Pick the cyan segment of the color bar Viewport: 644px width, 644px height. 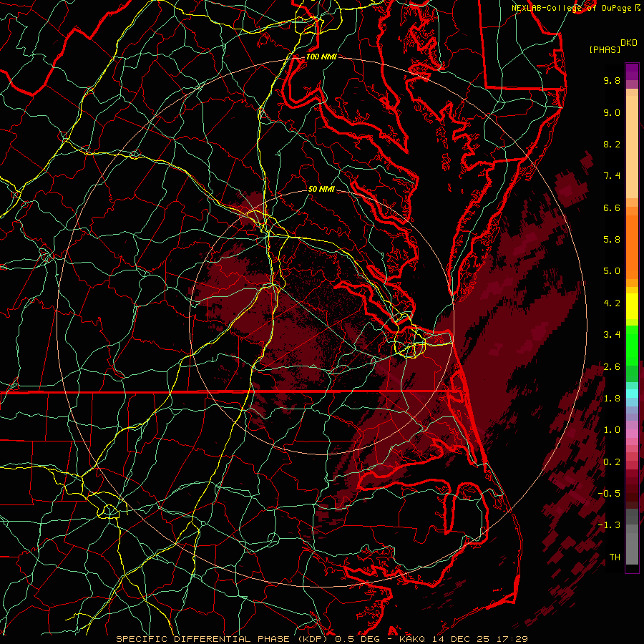(632, 393)
